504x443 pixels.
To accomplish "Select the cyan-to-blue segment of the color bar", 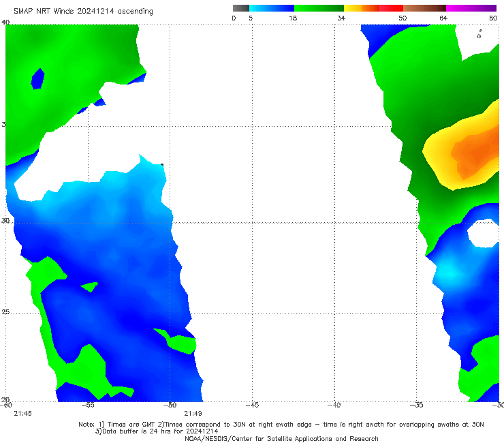I will pyautogui.click(x=272, y=8).
